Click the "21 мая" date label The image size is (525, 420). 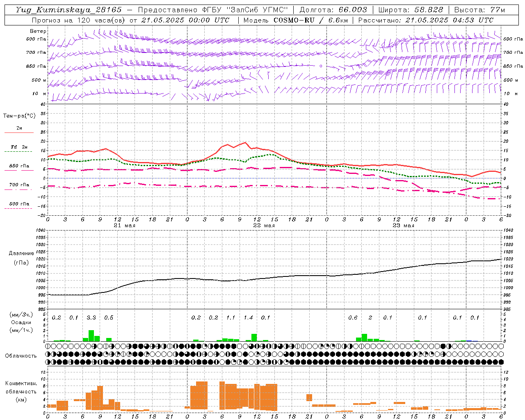(x=124, y=226)
